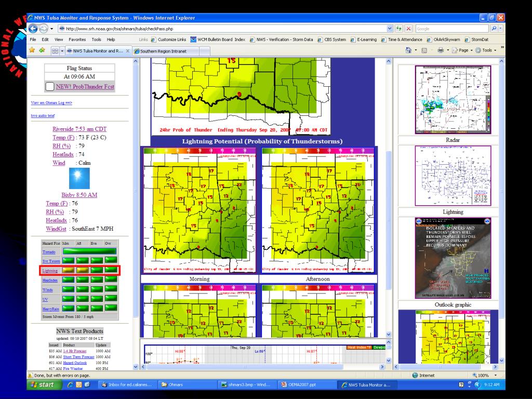
Task: Click the Print icon in command bar
Action: tap(441, 50)
